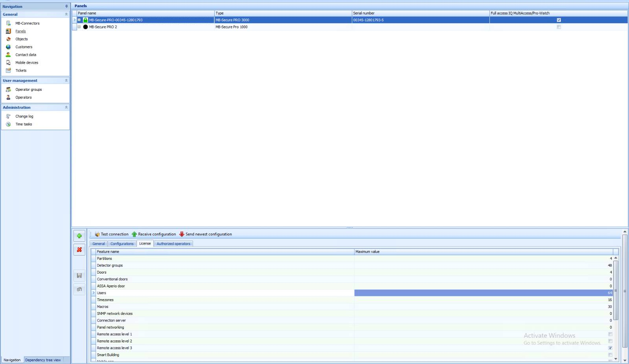Viewport: 629px width, 364px height.
Task: Click the green plus add button
Action: [79, 236]
